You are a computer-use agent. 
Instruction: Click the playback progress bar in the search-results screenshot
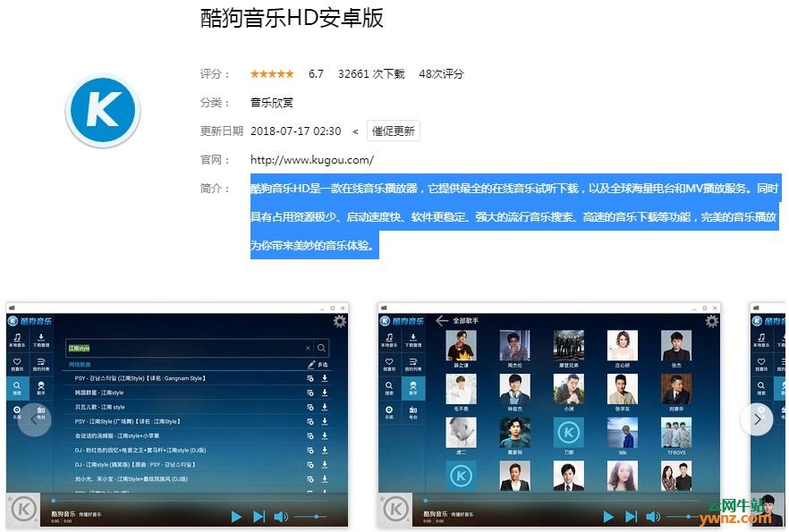pos(191,501)
